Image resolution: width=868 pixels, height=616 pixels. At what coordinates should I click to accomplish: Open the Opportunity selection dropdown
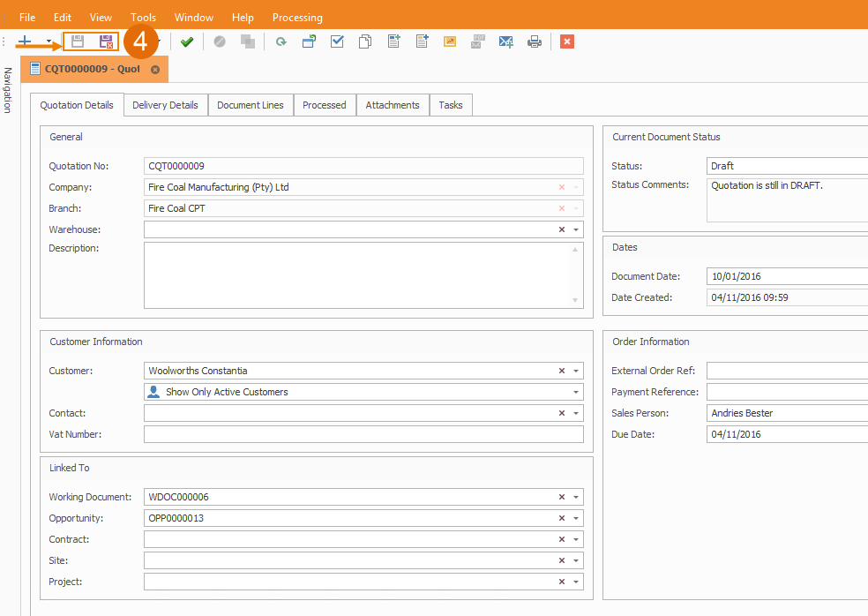(574, 518)
